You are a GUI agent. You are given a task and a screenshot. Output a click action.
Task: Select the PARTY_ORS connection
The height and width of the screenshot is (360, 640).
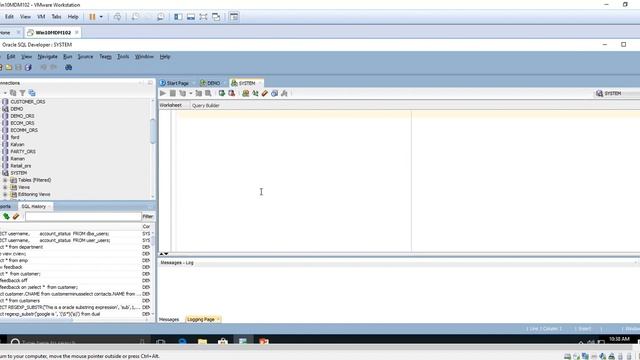23,151
